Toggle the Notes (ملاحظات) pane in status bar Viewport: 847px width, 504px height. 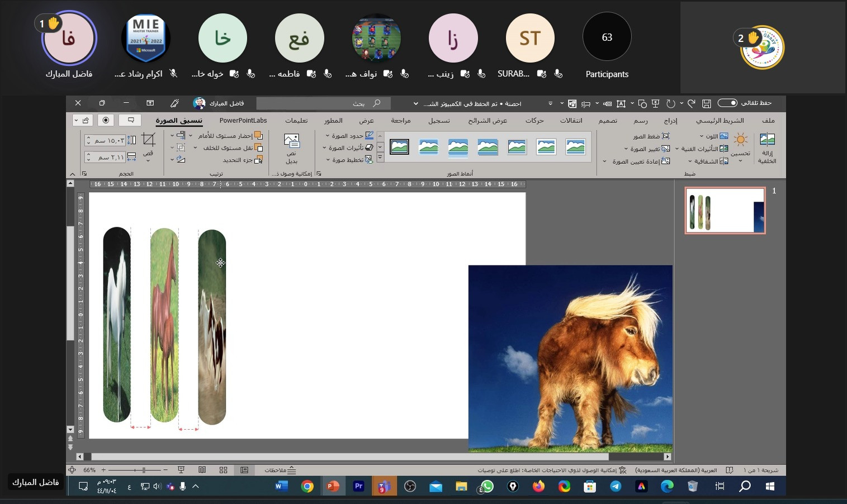point(281,470)
